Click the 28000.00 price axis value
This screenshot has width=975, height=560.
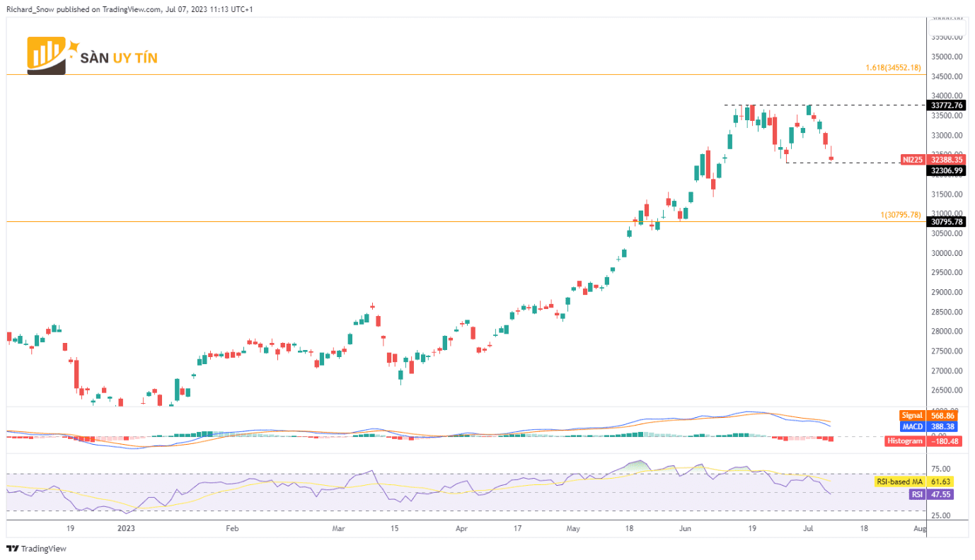pos(947,332)
